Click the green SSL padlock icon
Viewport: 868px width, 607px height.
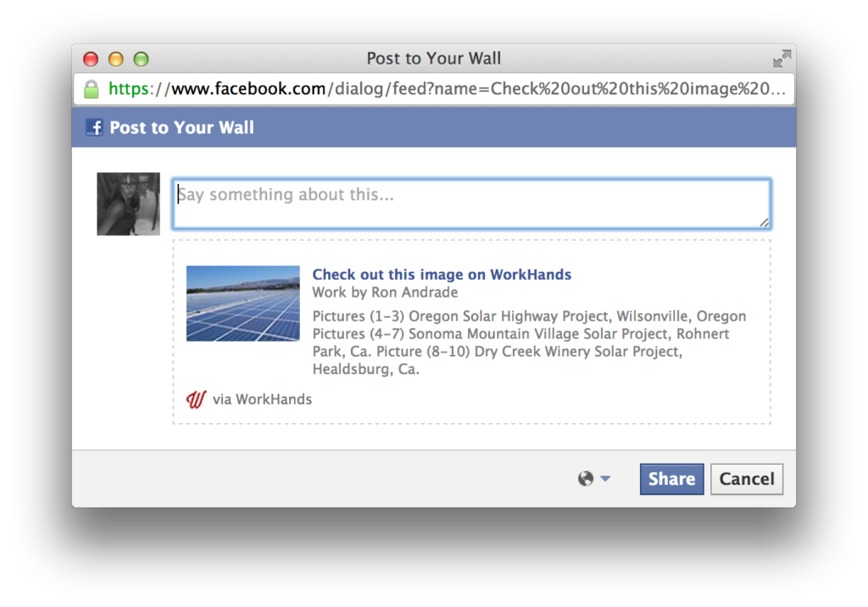pos(91,89)
